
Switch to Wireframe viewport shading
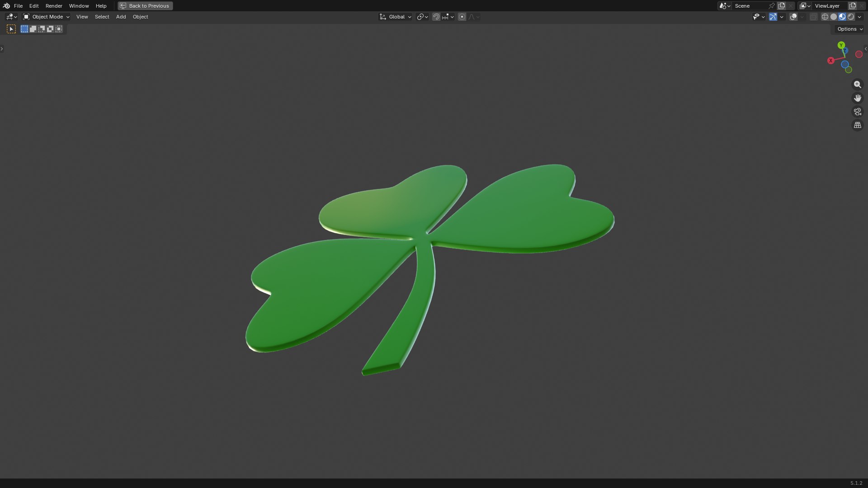[825, 17]
